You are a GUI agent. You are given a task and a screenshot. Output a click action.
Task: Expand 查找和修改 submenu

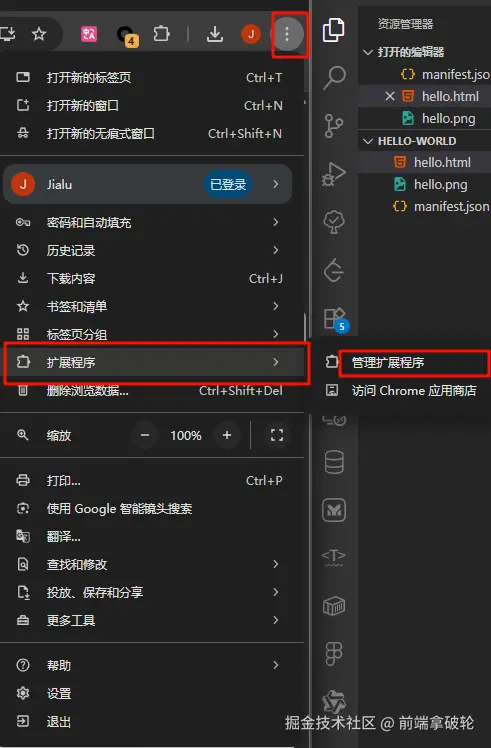pyautogui.click(x=276, y=564)
